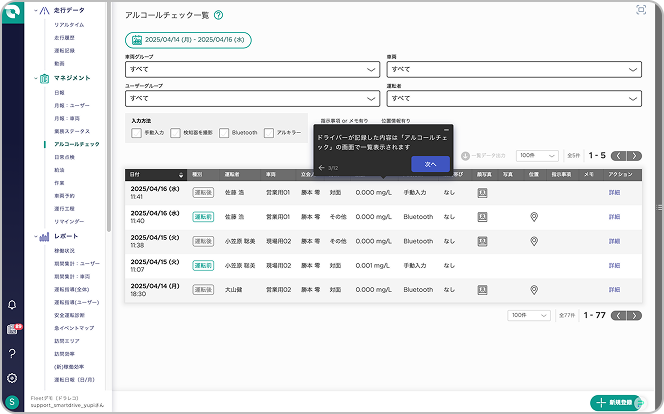Image resolution: width=664 pixels, height=414 pixels.
Task: Open location pin for 04/16 11:40 row
Action: [534, 217]
